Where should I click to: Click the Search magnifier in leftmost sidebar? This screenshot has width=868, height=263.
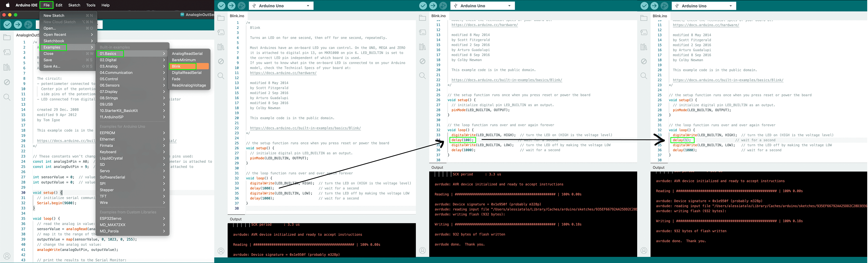[7, 97]
